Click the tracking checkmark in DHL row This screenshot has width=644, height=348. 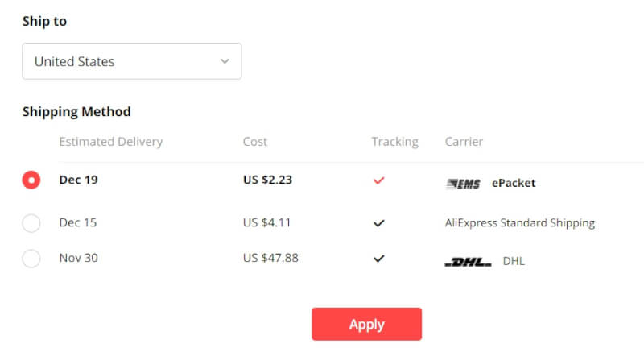tap(378, 259)
